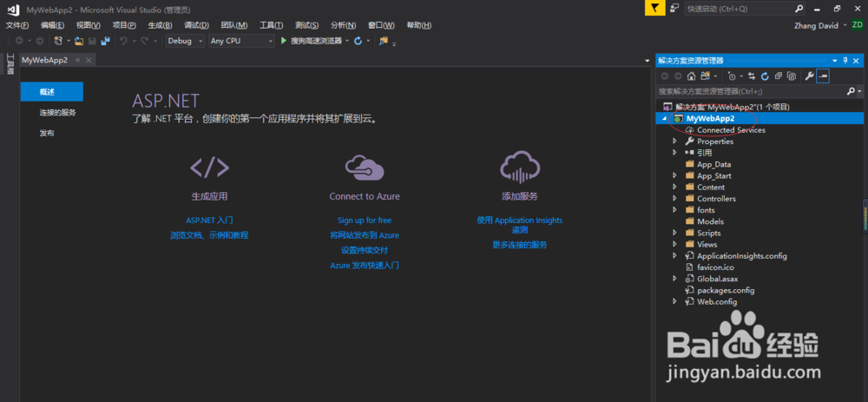This screenshot has width=868, height=402.
Task: Click Solution Explorer pending changes filter clock
Action: tap(732, 76)
